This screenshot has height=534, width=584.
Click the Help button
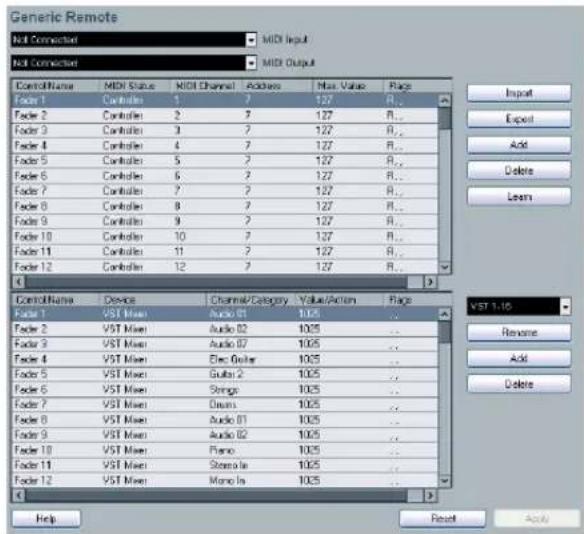click(x=46, y=518)
